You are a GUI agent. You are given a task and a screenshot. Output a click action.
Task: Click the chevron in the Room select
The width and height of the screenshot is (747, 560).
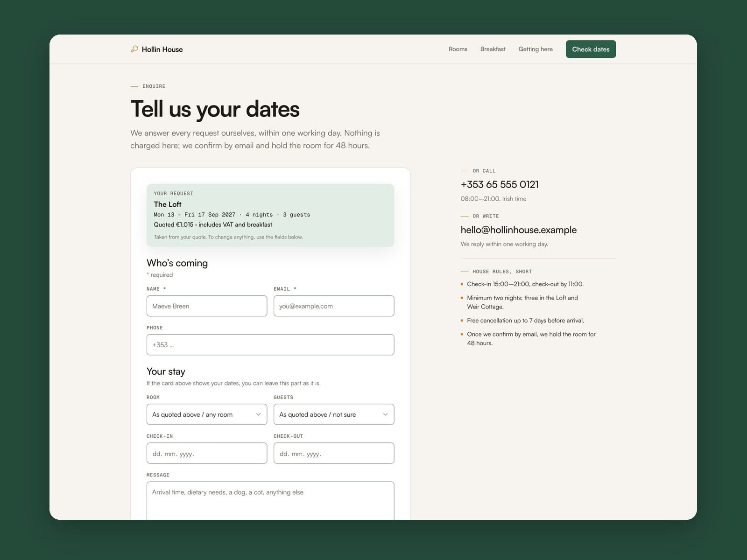pos(258,414)
